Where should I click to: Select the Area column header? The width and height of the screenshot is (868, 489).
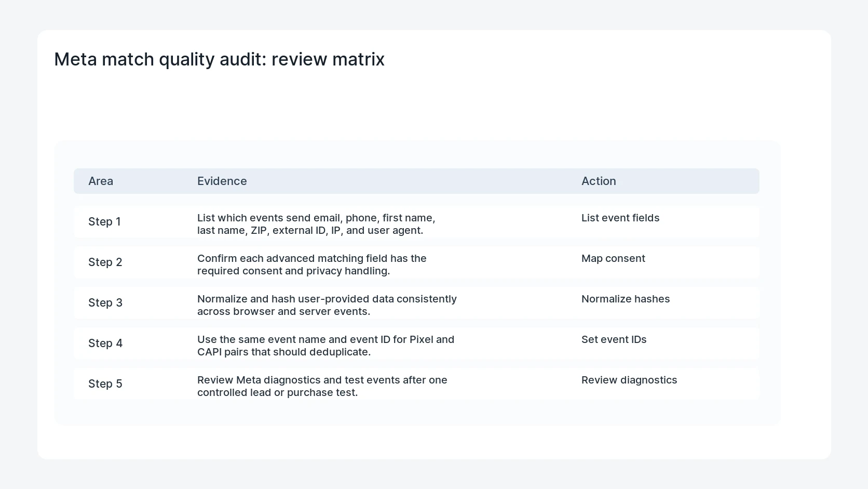pyautogui.click(x=101, y=181)
